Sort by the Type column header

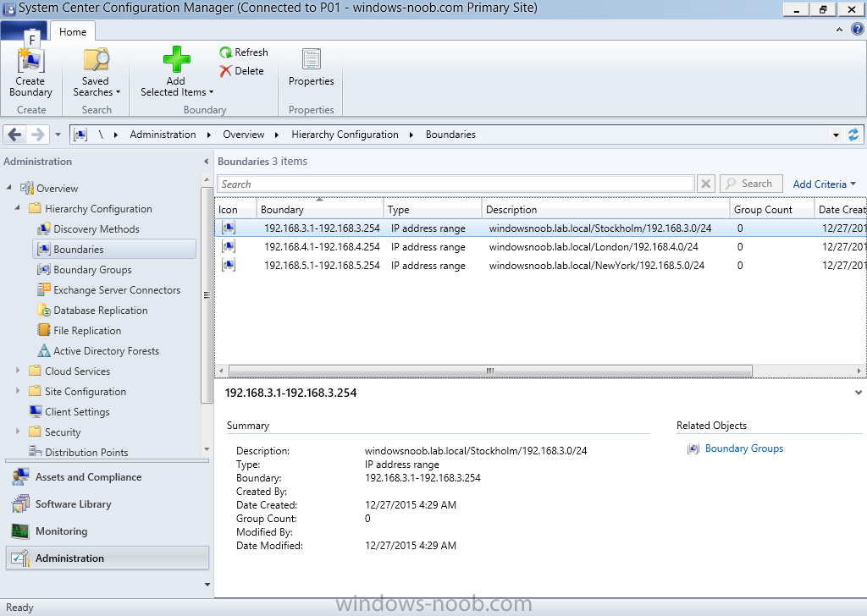[433, 209]
